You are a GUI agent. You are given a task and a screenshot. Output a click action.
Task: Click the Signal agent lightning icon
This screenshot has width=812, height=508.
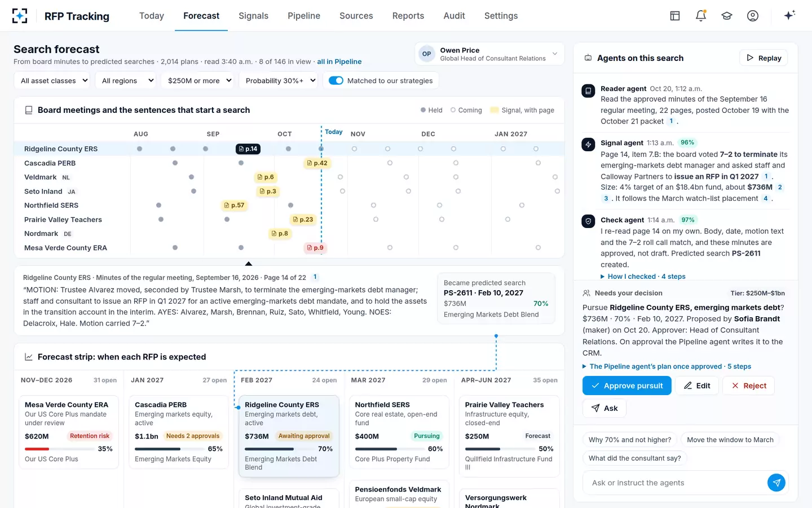(588, 144)
